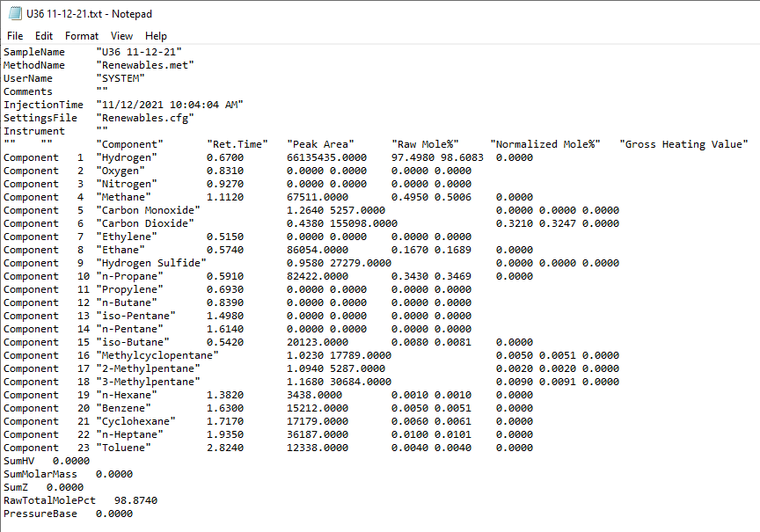Viewport: 760px width, 532px height.
Task: Click n-Hexane peak area 3438.0000
Action: click(315, 395)
